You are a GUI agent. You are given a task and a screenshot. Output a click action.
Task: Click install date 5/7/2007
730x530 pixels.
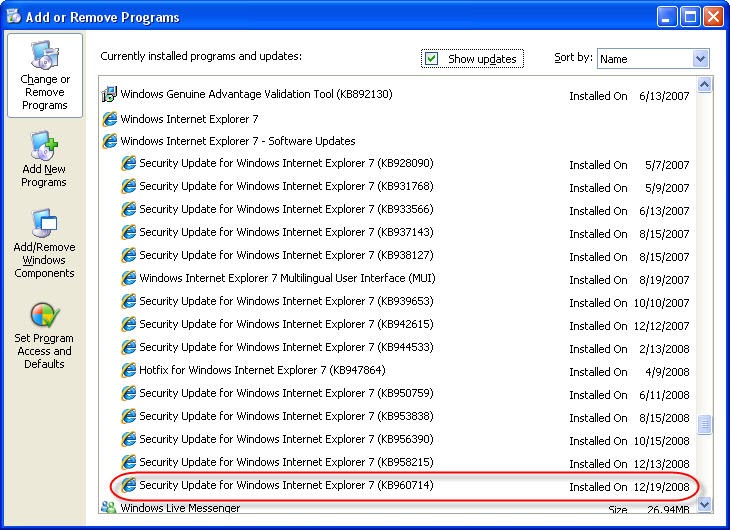(667, 165)
